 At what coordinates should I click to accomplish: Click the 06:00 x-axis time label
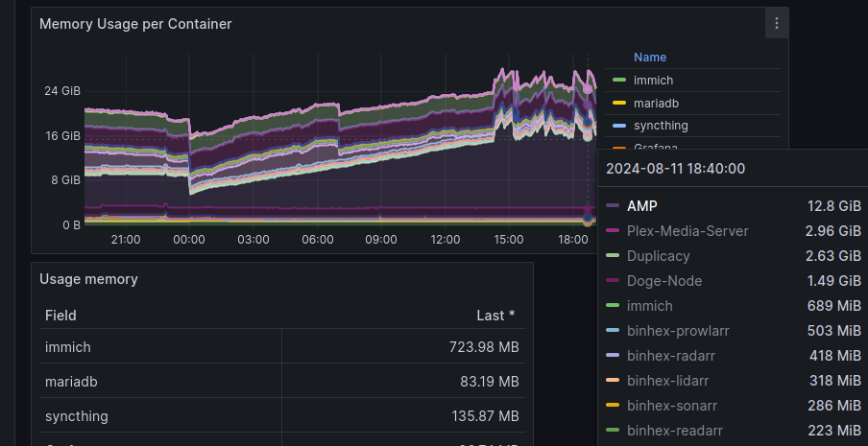[x=317, y=240]
